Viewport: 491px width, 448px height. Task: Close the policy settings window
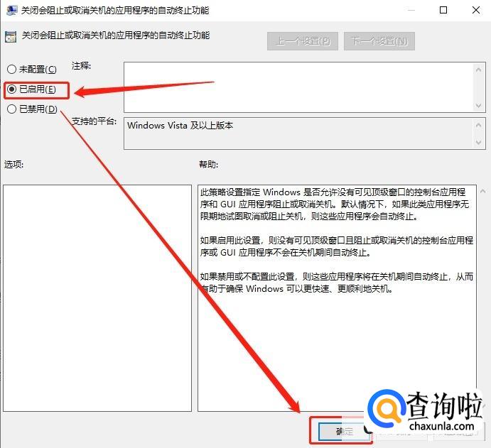click(x=475, y=10)
